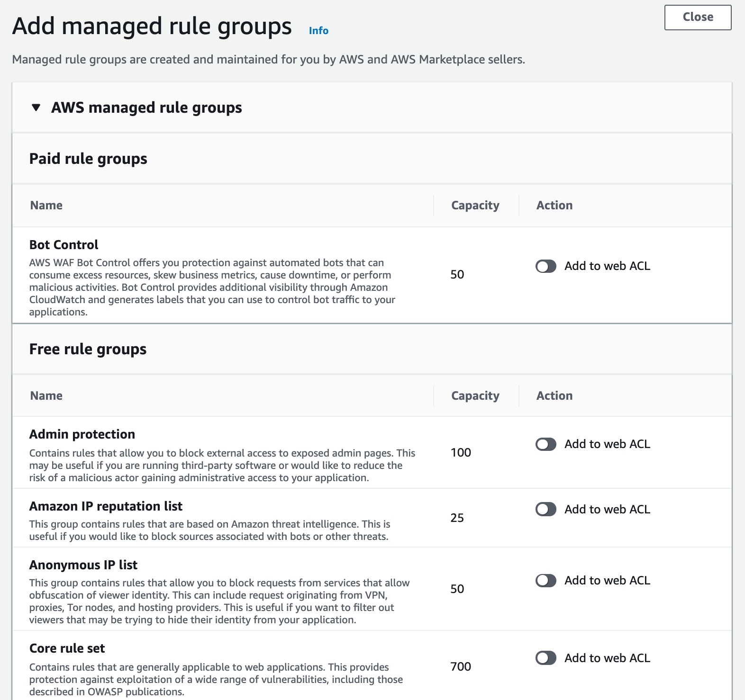Click Capacity column header in Free rule groups
The height and width of the screenshot is (700, 745).
tap(475, 396)
